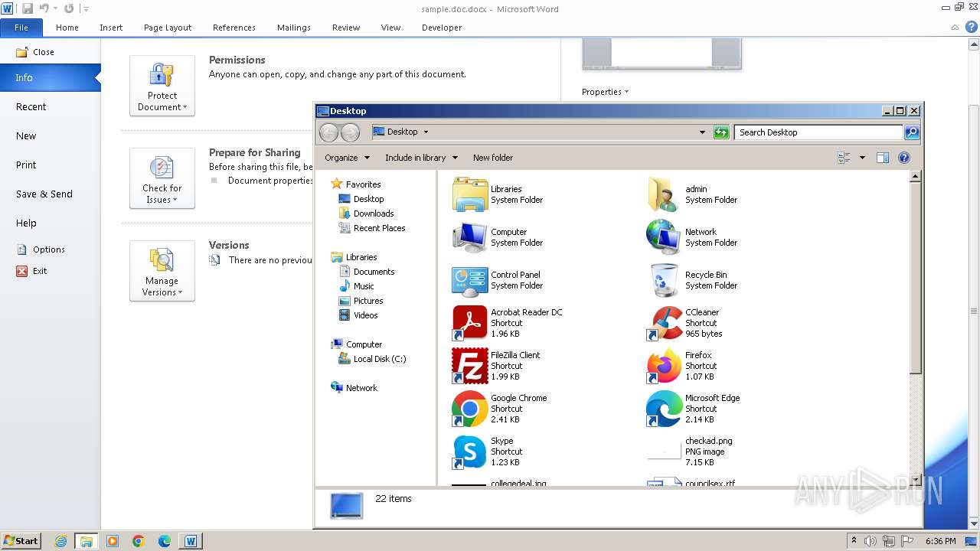Click the Explorer back arrow button
Image resolution: width=980 pixels, height=551 pixels.
[x=328, y=132]
